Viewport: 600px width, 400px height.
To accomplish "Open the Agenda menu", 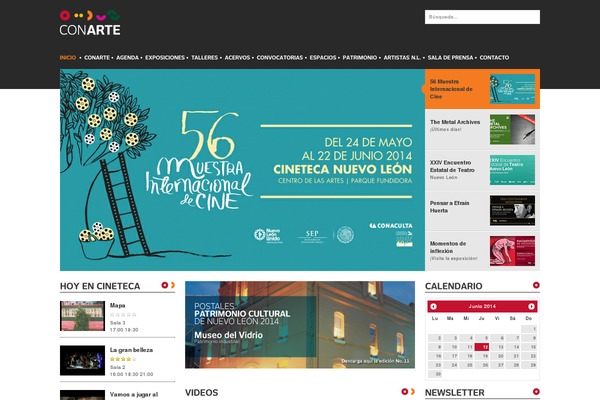I will tap(127, 57).
